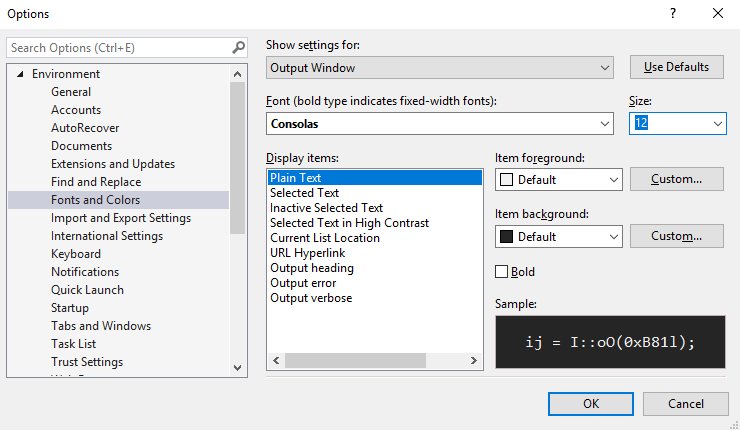Screen dimensions: 740x430
Task: Select Extensions and Updates tree item
Action: tap(113, 164)
